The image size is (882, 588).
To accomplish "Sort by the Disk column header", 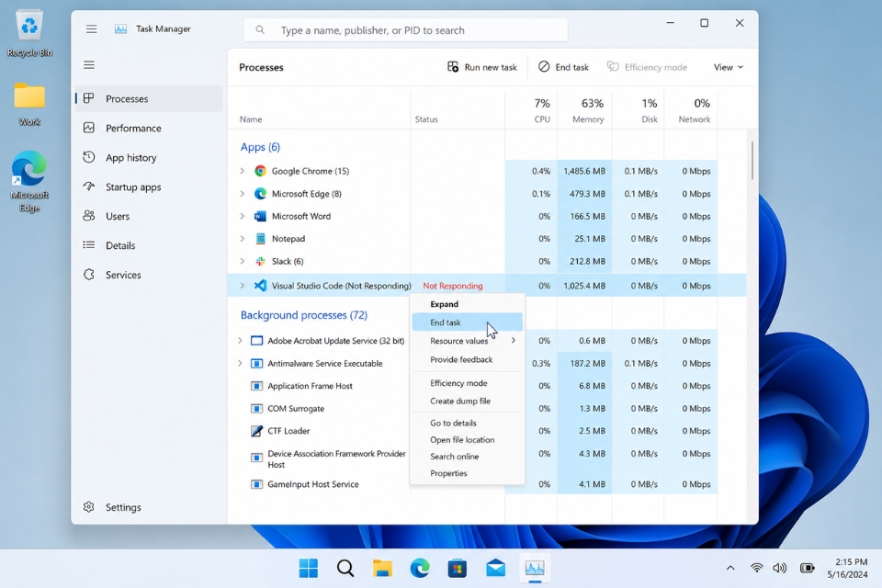I will (x=638, y=110).
